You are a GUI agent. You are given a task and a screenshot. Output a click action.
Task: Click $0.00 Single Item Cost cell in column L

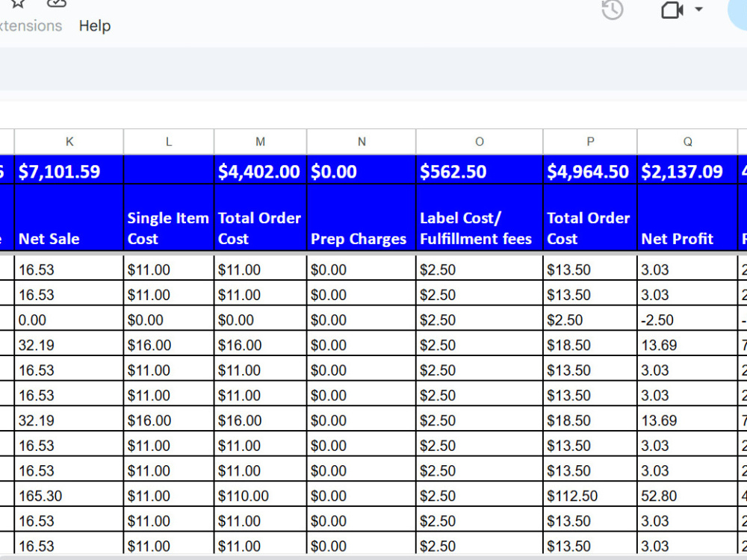point(169,320)
